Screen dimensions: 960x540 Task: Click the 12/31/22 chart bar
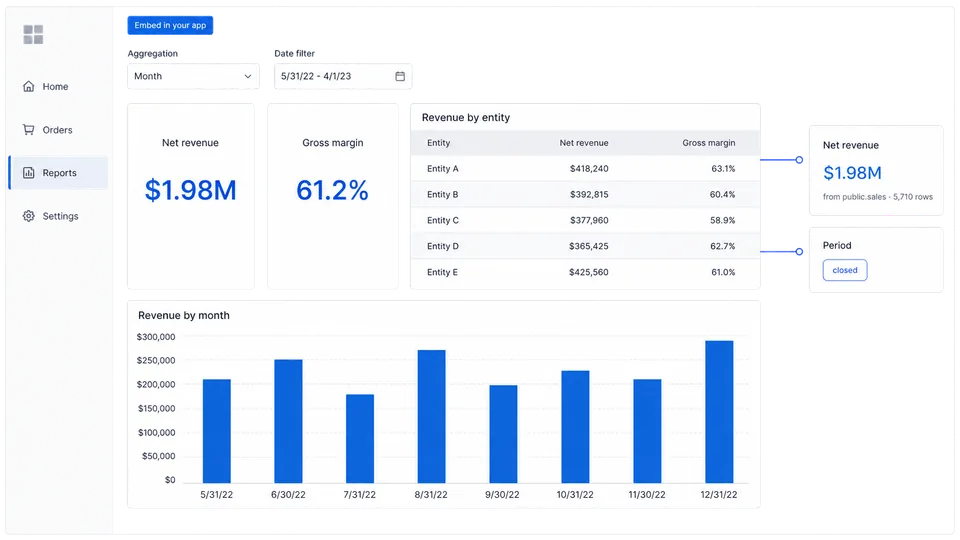click(719, 412)
